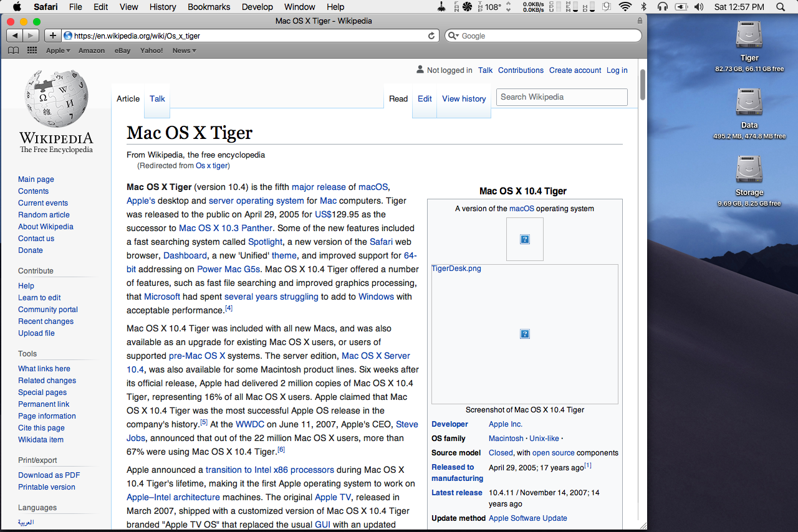798x532 pixels.
Task: Open the reading list book icon
Action: tap(13, 50)
